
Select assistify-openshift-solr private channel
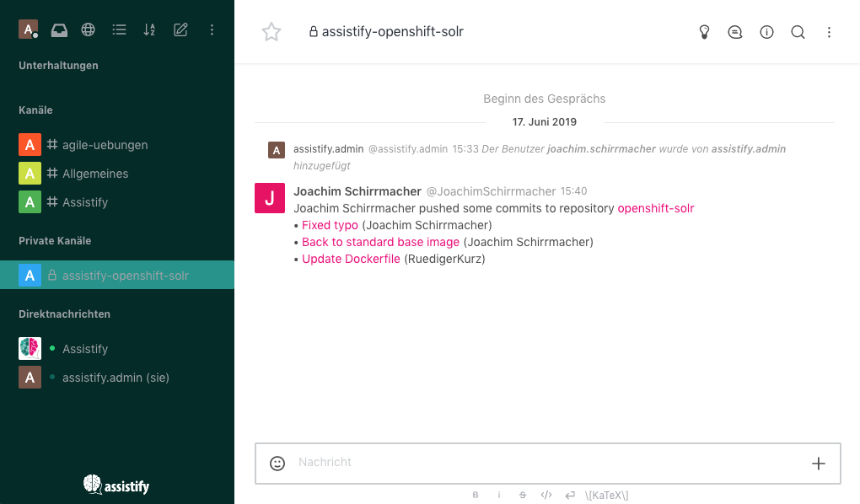pos(117,275)
